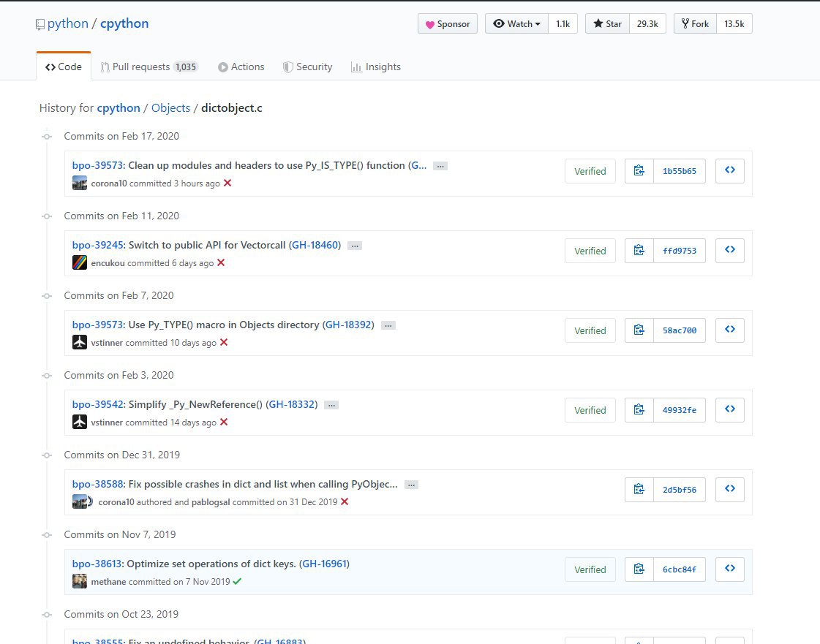This screenshot has width=820, height=644.
Task: Click failed status X on 31 Dec 2019 commit
Action: click(x=345, y=501)
